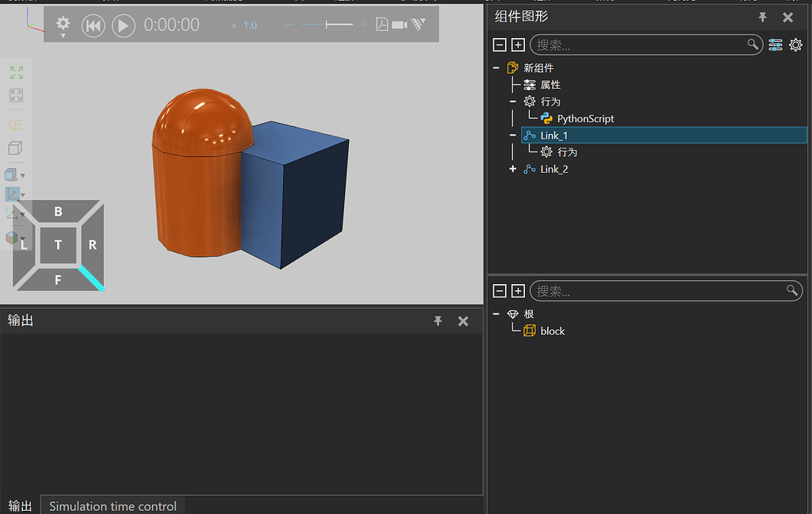Open the filter icon beside the component search box

(x=775, y=45)
